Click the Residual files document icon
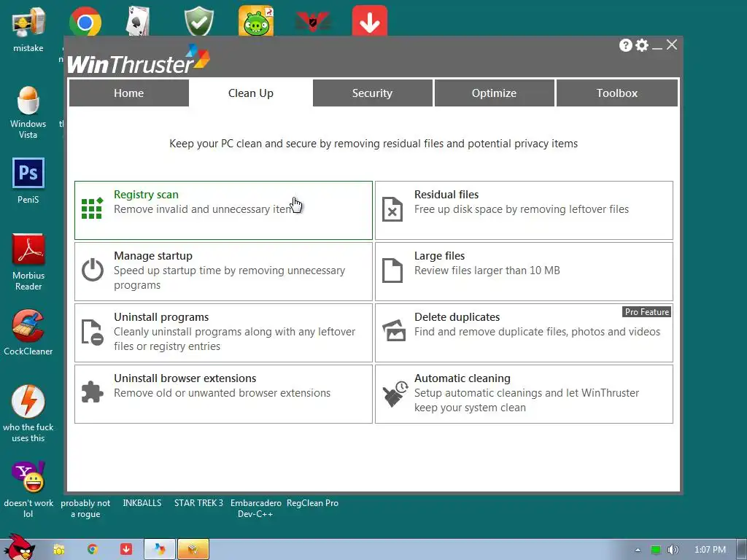The width and height of the screenshot is (747, 560). tap(392, 209)
